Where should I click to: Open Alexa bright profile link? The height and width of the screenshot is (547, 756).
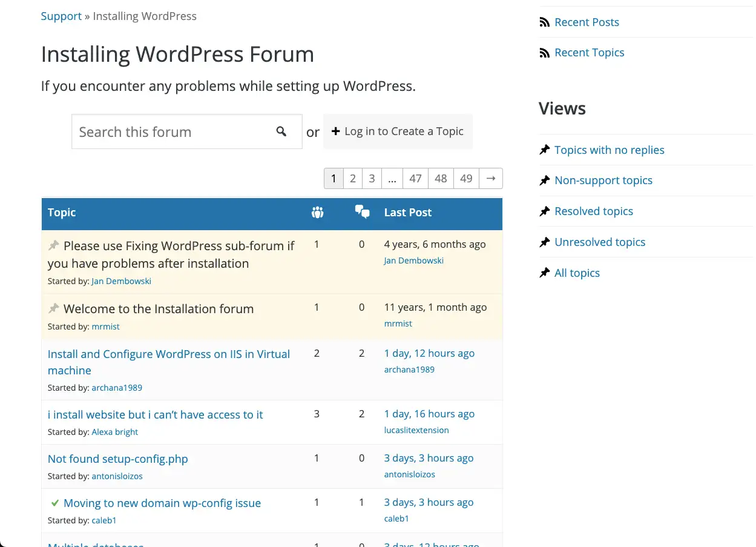pos(115,432)
